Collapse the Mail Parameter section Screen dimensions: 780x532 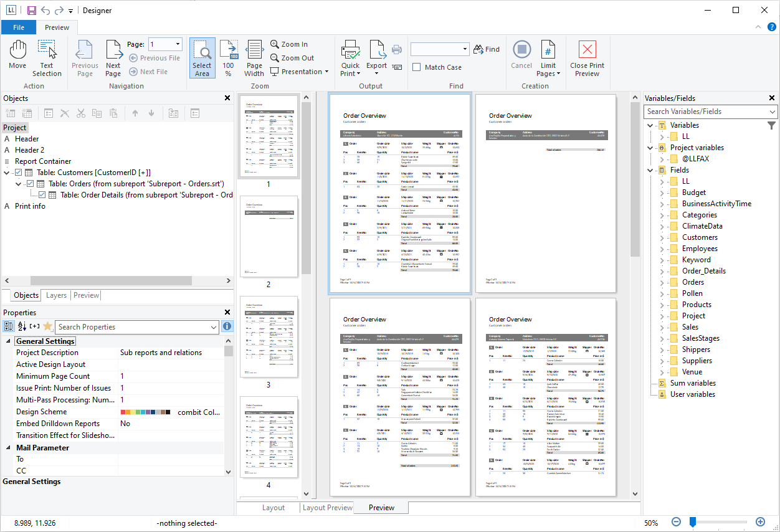(x=8, y=448)
